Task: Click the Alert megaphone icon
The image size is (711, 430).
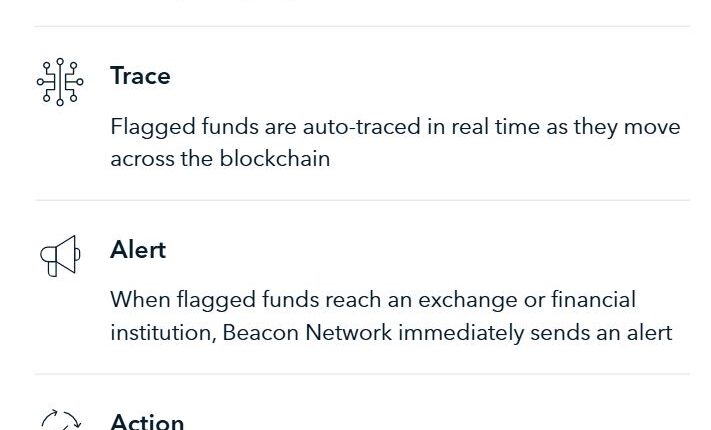Action: point(59,255)
